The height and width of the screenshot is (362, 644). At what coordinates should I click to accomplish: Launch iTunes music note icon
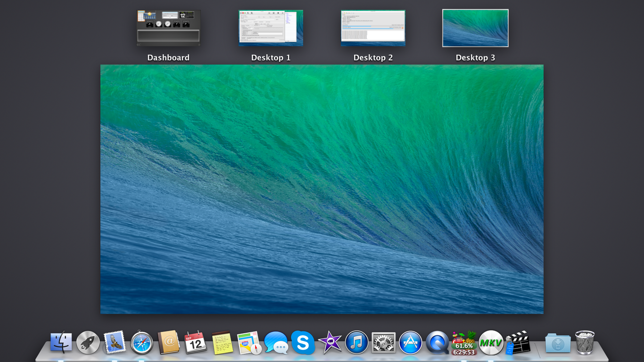point(357,343)
